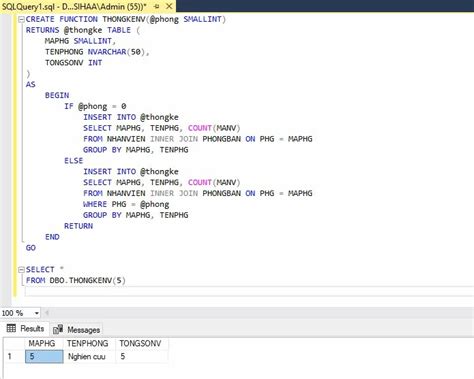Switch to the Messages tab
Screen dimensions: 474x379
(77, 330)
